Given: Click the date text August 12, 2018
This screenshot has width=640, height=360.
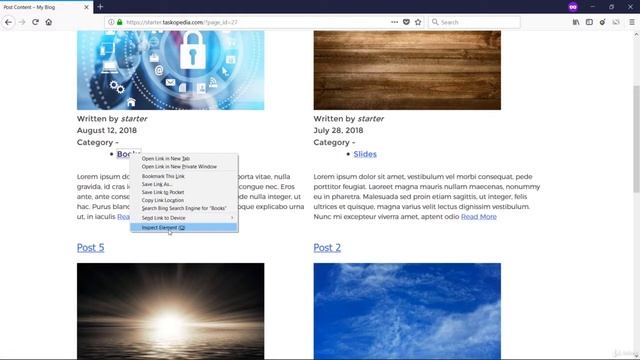Looking at the screenshot, I should pyautogui.click(x=107, y=130).
